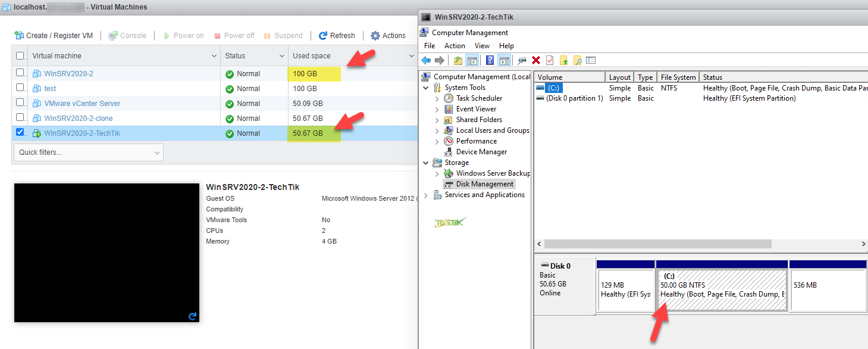The height and width of the screenshot is (349, 868).
Task: Click the Event Viewer icon in tree
Action: click(x=449, y=109)
